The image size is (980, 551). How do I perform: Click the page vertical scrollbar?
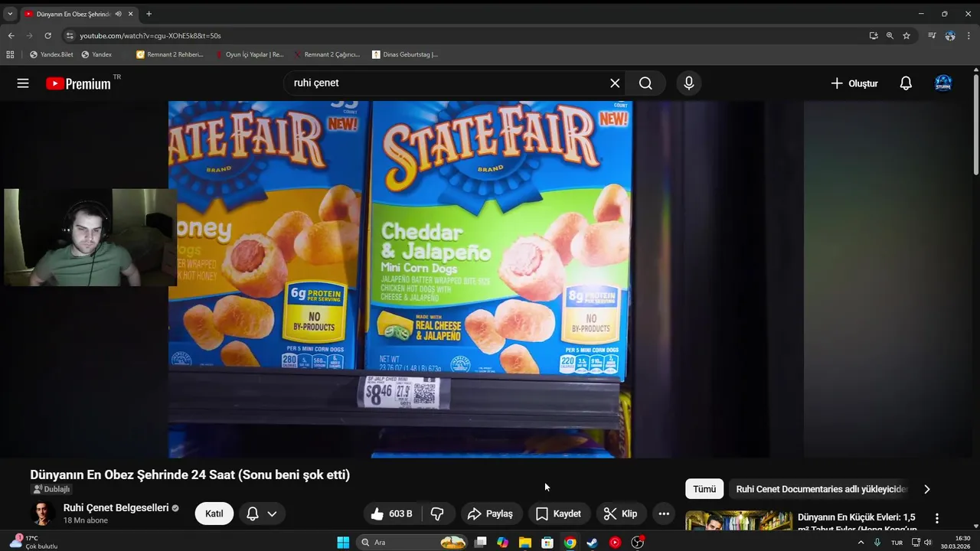tap(975, 125)
